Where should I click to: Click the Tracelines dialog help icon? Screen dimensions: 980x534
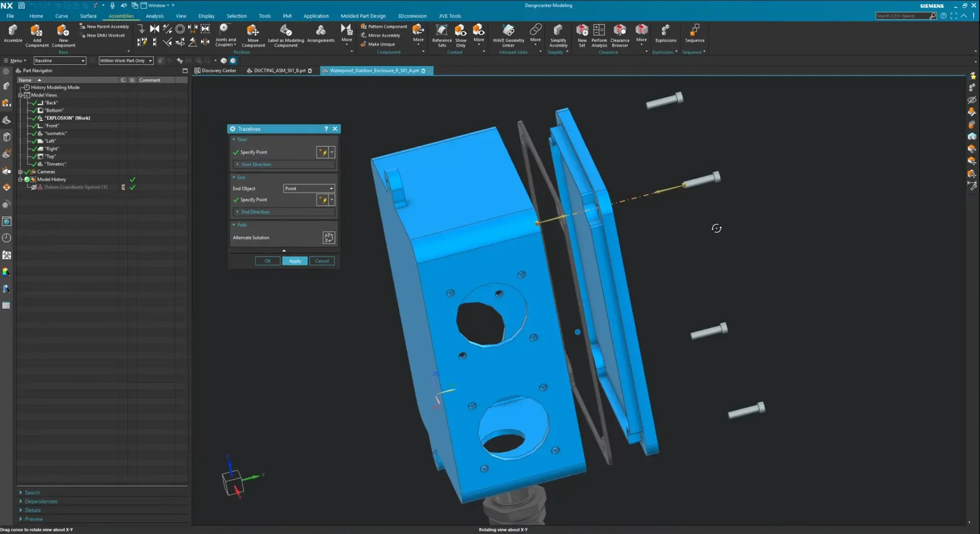(326, 129)
